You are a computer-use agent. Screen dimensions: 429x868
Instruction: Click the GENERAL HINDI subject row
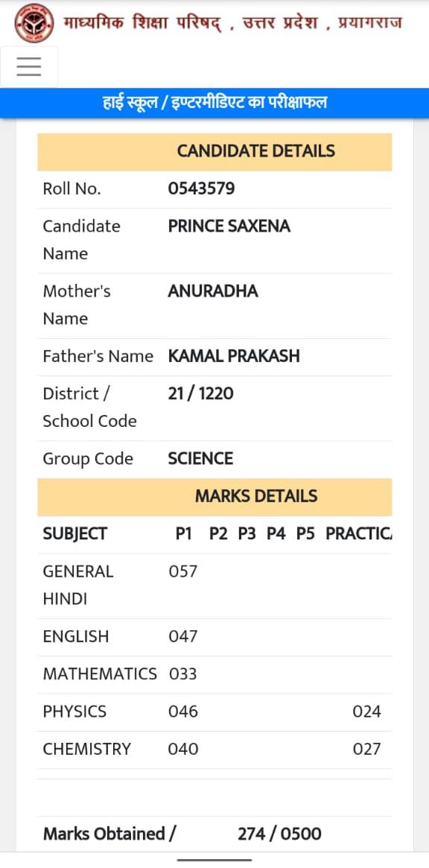tap(214, 586)
